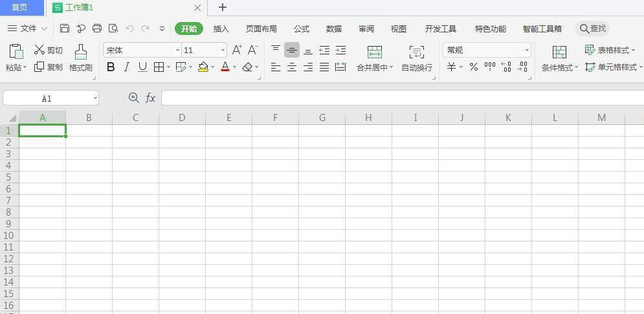Click the Redo arrow
The height and width of the screenshot is (314, 644).
point(145,28)
